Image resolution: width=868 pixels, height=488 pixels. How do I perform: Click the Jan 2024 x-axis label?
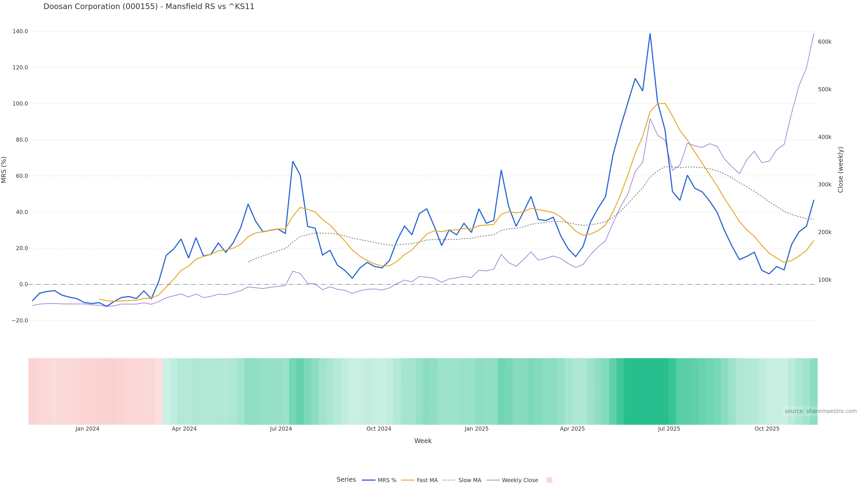click(x=87, y=429)
